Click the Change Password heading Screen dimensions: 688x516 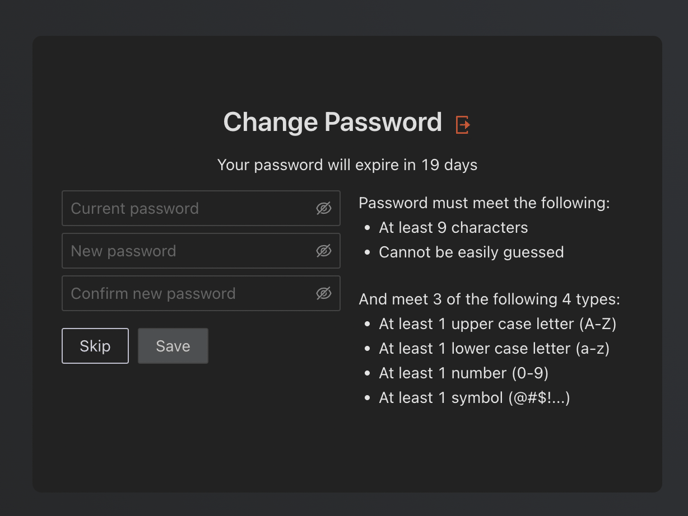tap(332, 122)
